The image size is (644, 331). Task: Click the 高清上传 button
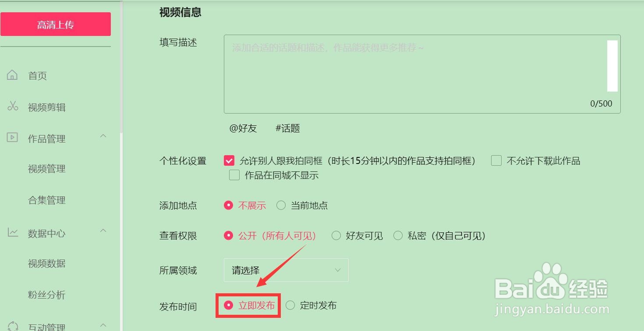pos(56,24)
